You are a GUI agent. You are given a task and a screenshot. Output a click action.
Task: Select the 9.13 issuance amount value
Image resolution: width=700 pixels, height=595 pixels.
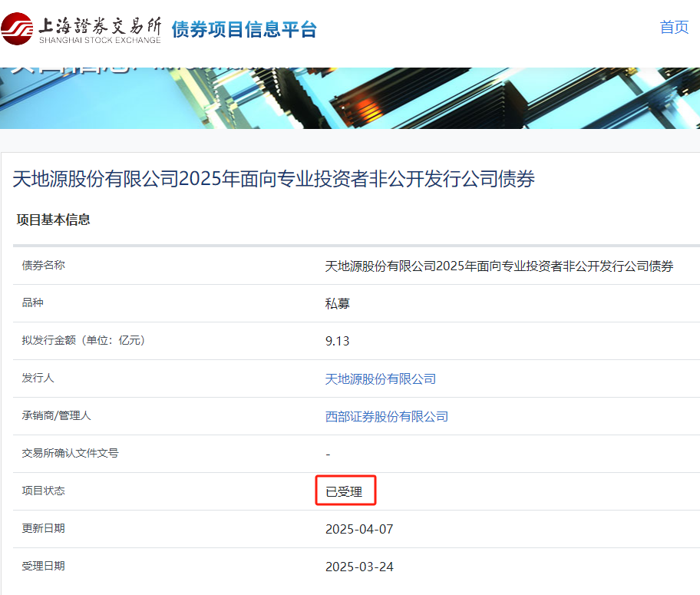[x=338, y=342]
